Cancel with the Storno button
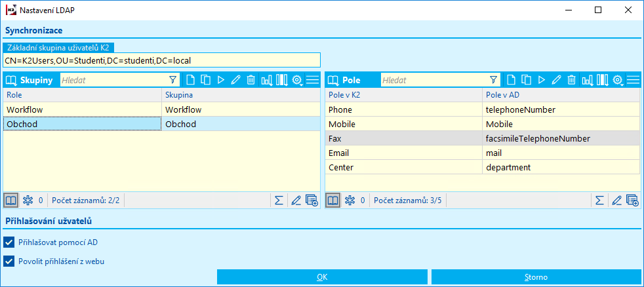The image size is (644, 287). click(536, 277)
